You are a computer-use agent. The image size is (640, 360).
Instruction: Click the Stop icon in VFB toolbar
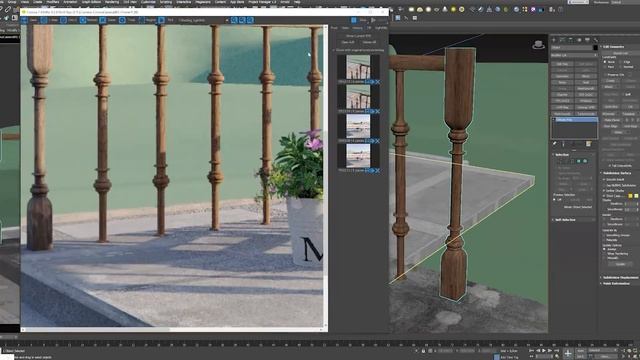(354, 20)
